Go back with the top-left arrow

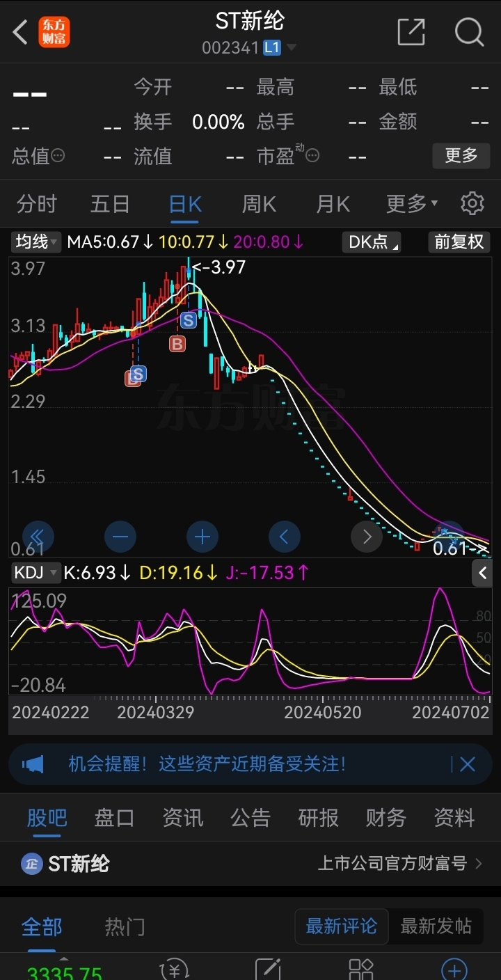20,32
